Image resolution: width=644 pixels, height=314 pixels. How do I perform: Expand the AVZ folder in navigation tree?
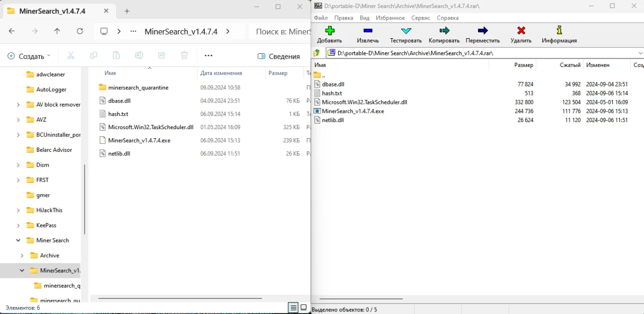click(x=18, y=120)
